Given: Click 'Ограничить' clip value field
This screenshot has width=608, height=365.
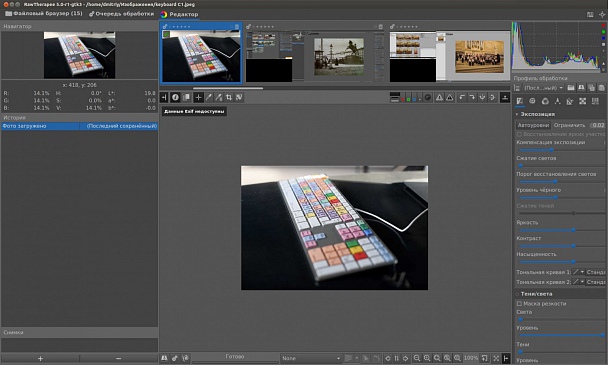Looking at the screenshot, I should (598, 125).
